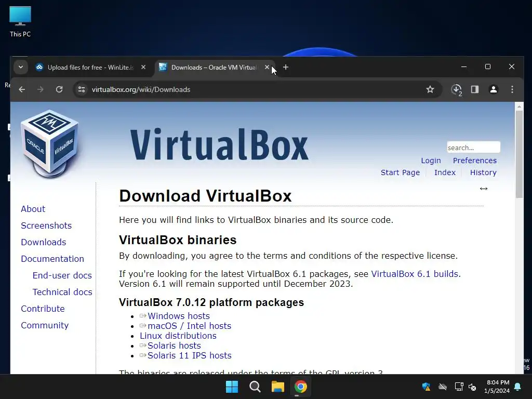Viewport: 532px width, 399px height.
Task: Open Community in the sidebar
Action: [45, 325]
